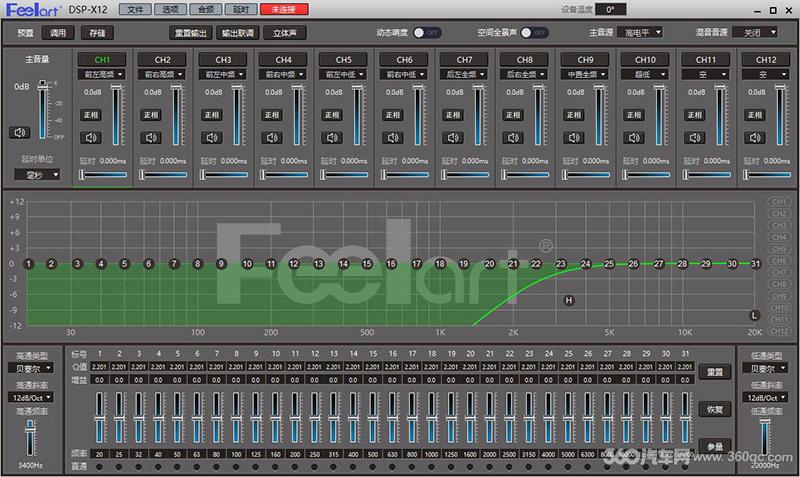Screen dimensions: 800x477
Task: Click band 1 直通 bypass dot
Action: (99, 466)
